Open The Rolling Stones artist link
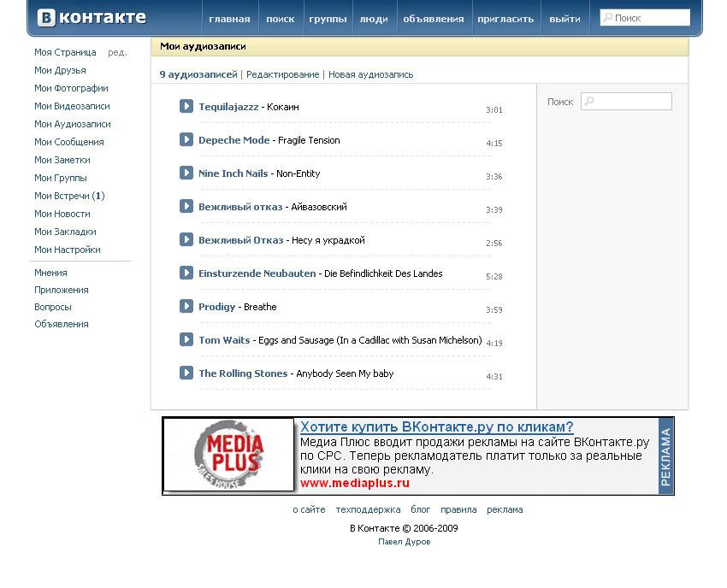The image size is (727, 588). tap(243, 373)
